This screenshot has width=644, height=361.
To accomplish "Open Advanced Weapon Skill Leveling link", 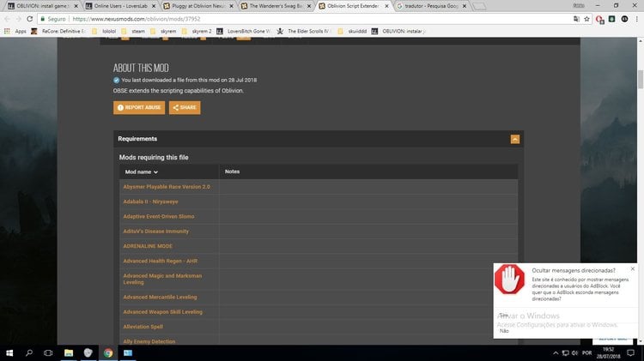I will pyautogui.click(x=162, y=312).
